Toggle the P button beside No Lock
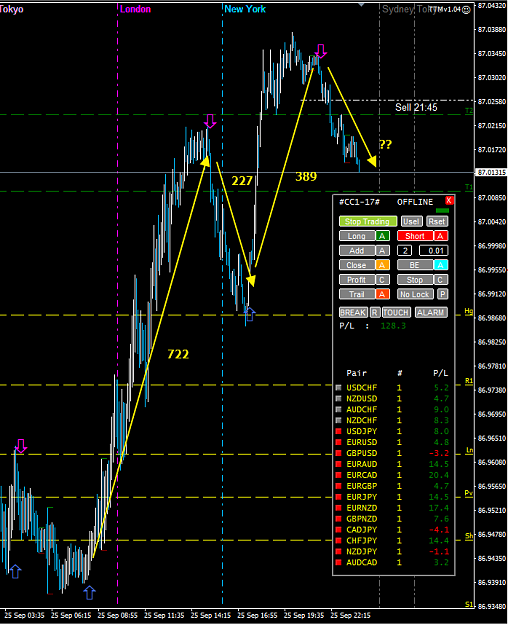This screenshot has width=508, height=625. 442,294
